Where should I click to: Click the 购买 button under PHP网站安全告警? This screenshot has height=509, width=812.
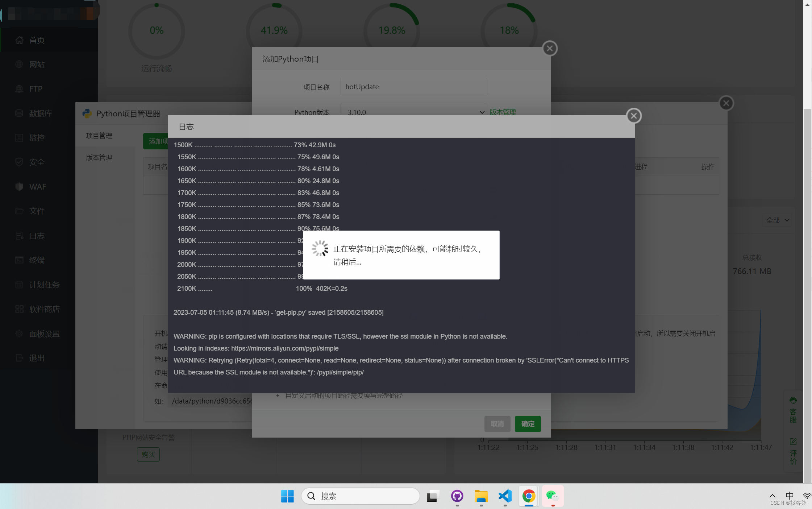coord(148,454)
